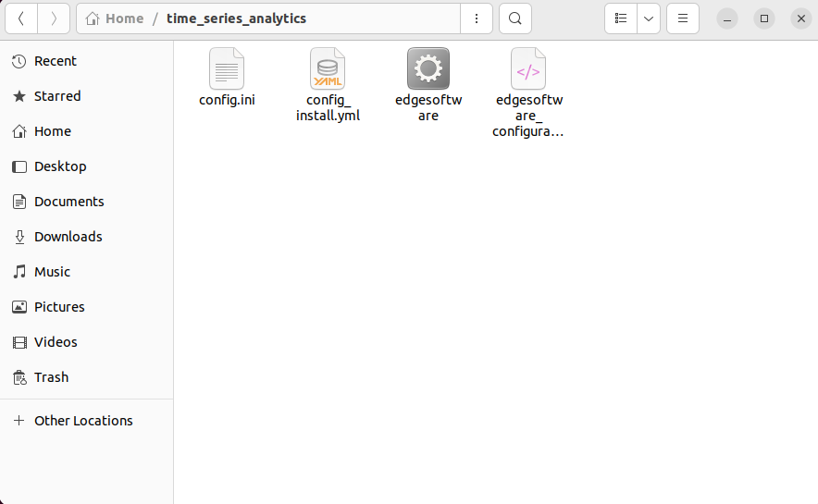Go back with the left arrow button
Image resolution: width=818 pixels, height=504 pixels.
tap(21, 18)
